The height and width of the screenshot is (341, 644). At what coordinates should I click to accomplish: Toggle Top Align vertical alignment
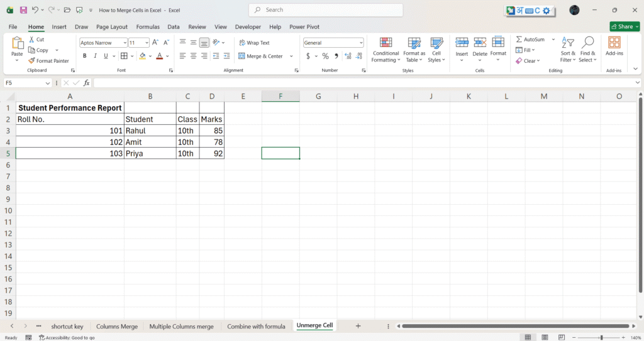pos(183,42)
